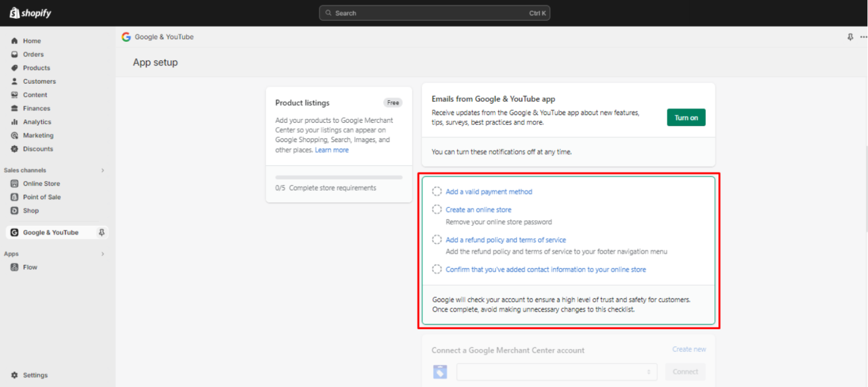Screen dimensions: 868x387
Task: Toggle the refund policy checklist circle
Action: [x=437, y=240]
